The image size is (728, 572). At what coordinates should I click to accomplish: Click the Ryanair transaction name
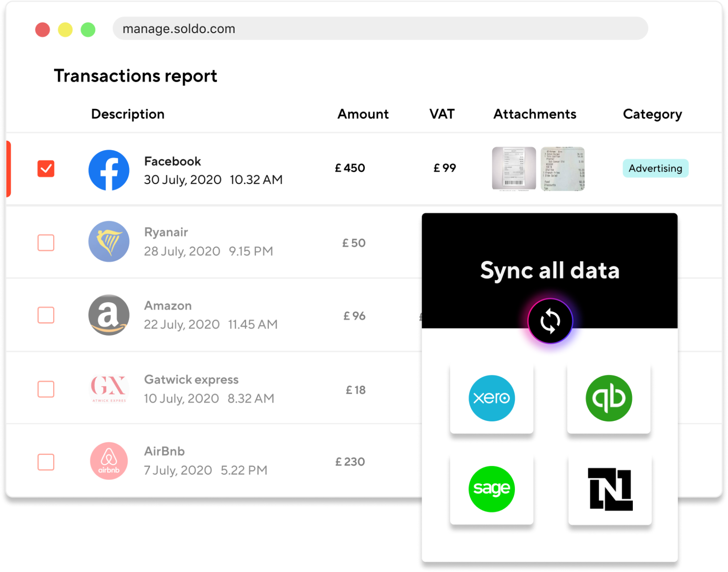[x=166, y=232]
